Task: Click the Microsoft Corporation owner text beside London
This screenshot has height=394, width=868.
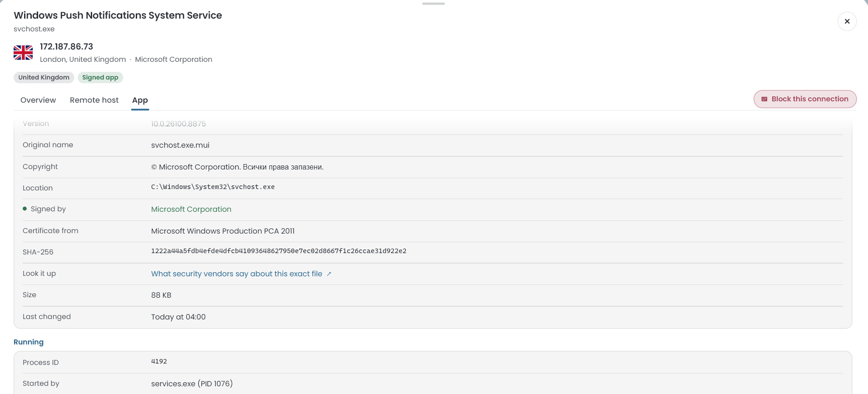Action: (173, 59)
